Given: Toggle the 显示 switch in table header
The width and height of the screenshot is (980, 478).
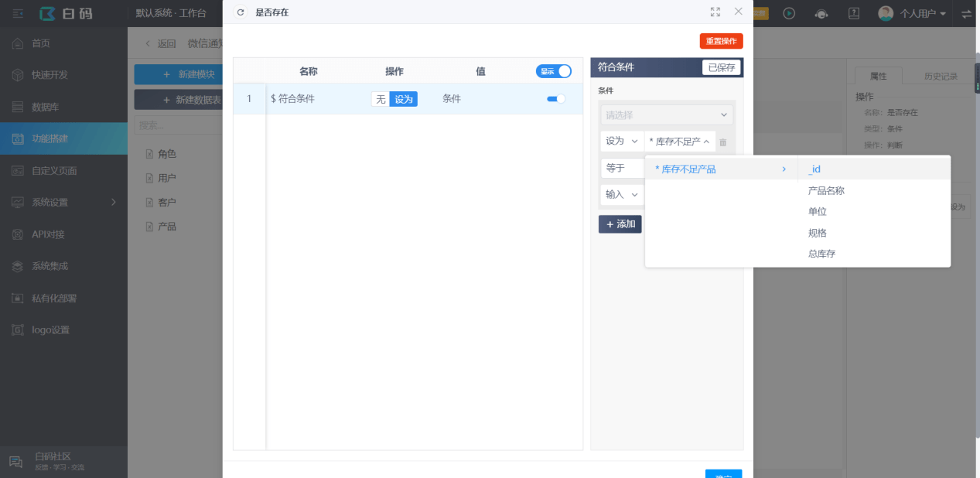Looking at the screenshot, I should coord(554,71).
